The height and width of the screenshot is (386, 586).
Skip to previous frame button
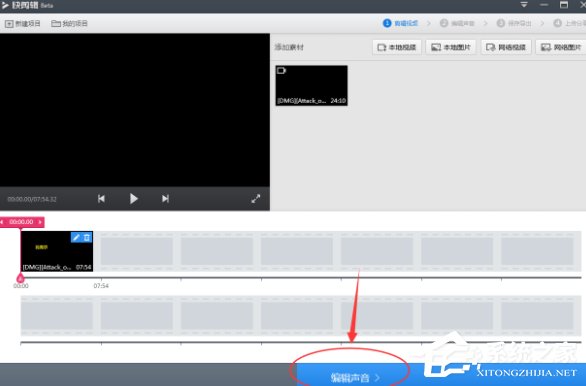click(101, 198)
